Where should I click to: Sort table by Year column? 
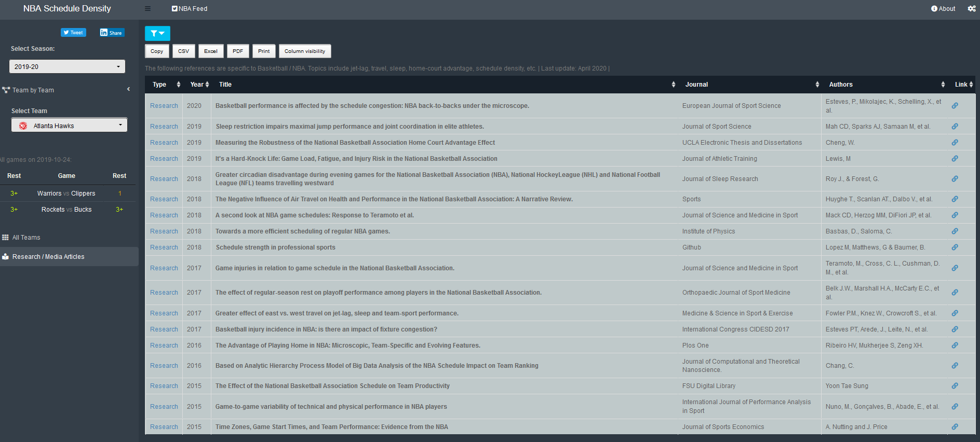[x=197, y=85]
